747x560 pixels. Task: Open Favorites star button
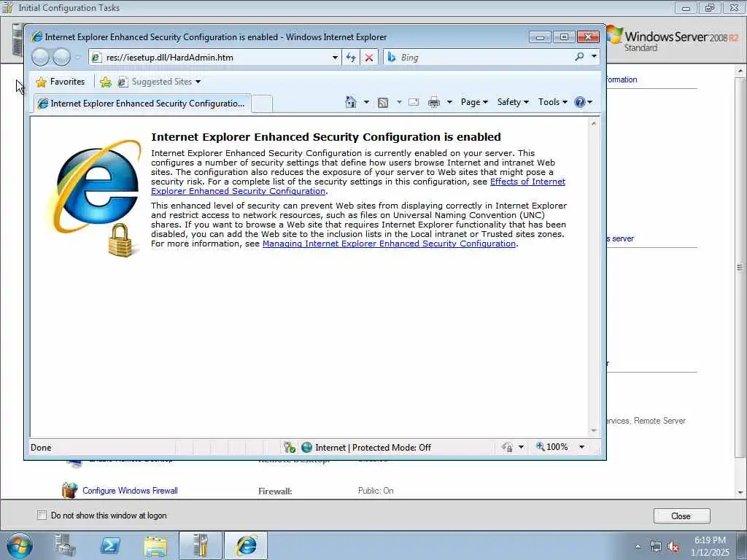pyautogui.click(x=42, y=82)
